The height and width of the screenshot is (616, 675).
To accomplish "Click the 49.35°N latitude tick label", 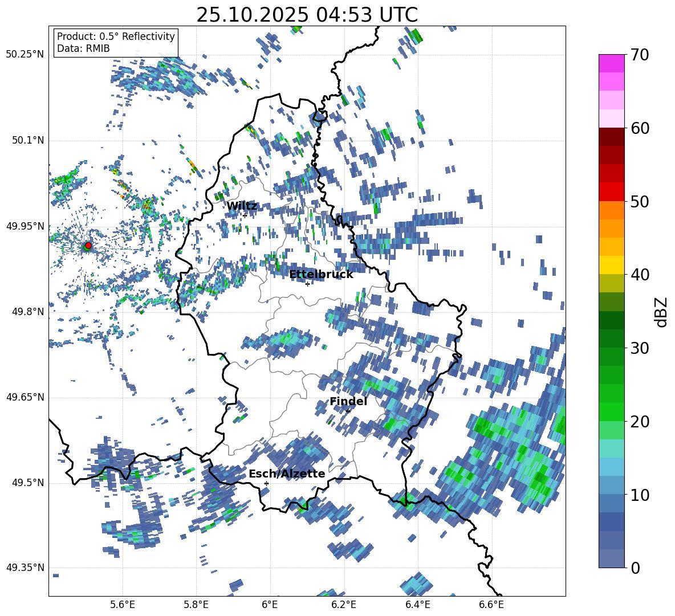I will click(x=26, y=568).
